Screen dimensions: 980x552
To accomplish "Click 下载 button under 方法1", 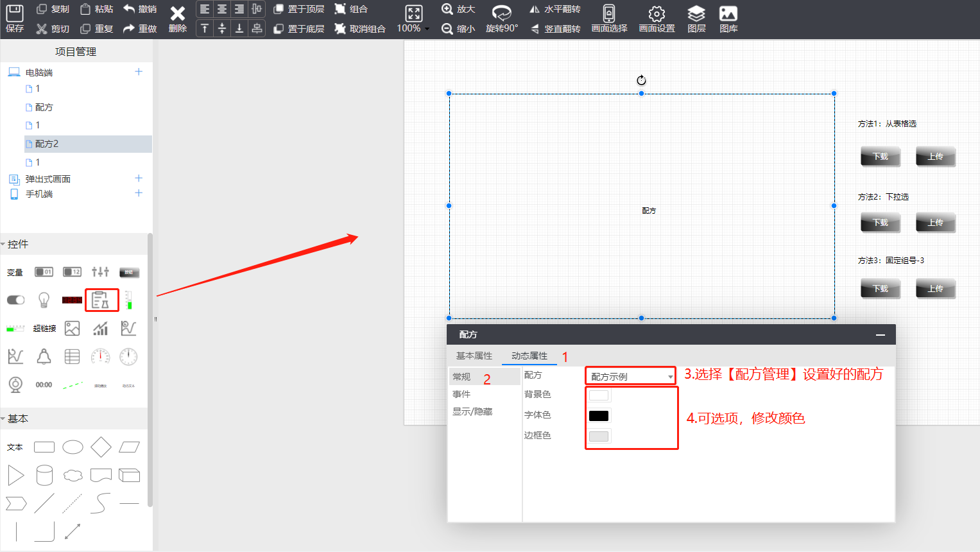I will click(880, 157).
